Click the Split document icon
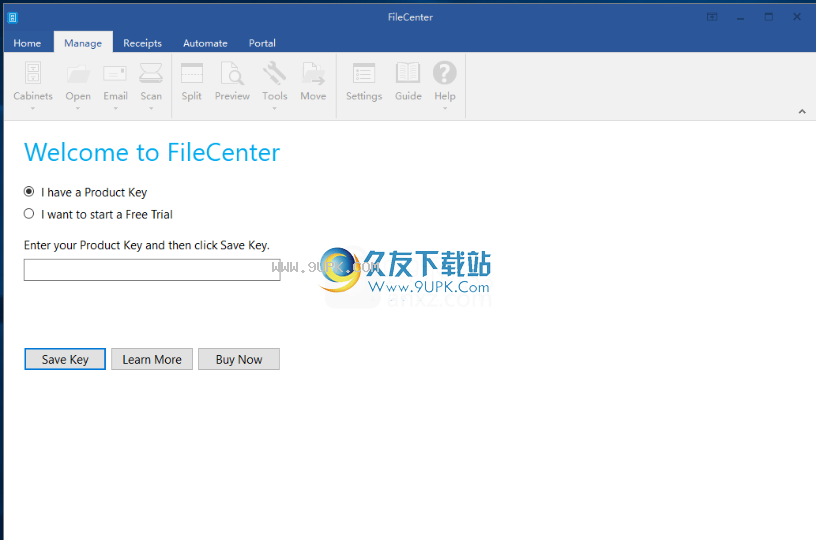This screenshot has width=816, height=540. (192, 73)
